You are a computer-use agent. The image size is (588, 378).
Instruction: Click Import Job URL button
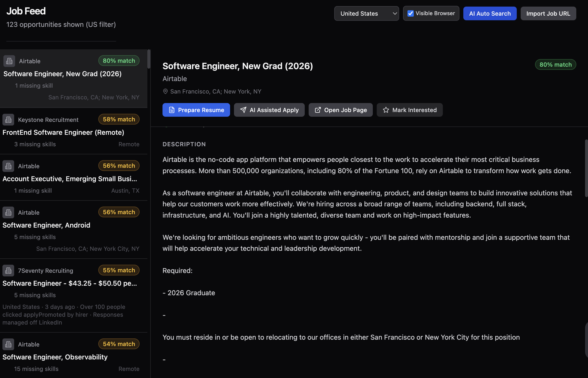click(x=548, y=13)
